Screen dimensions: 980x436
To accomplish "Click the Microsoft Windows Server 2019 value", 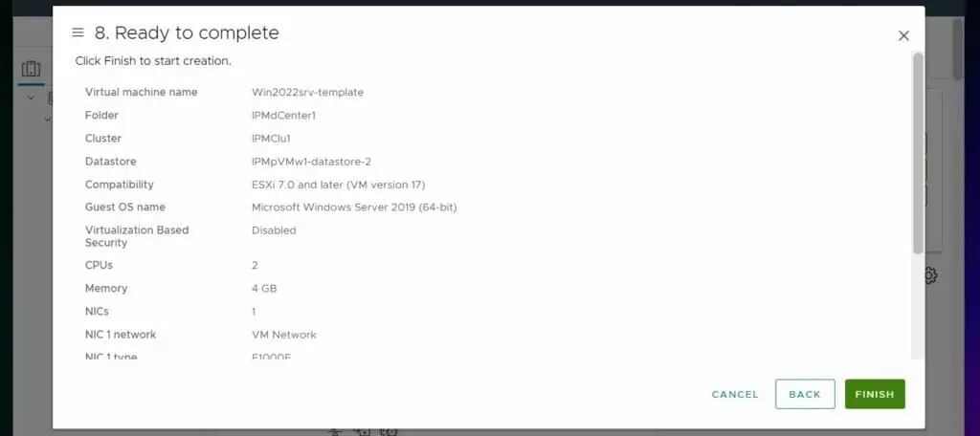I will 354,207.
